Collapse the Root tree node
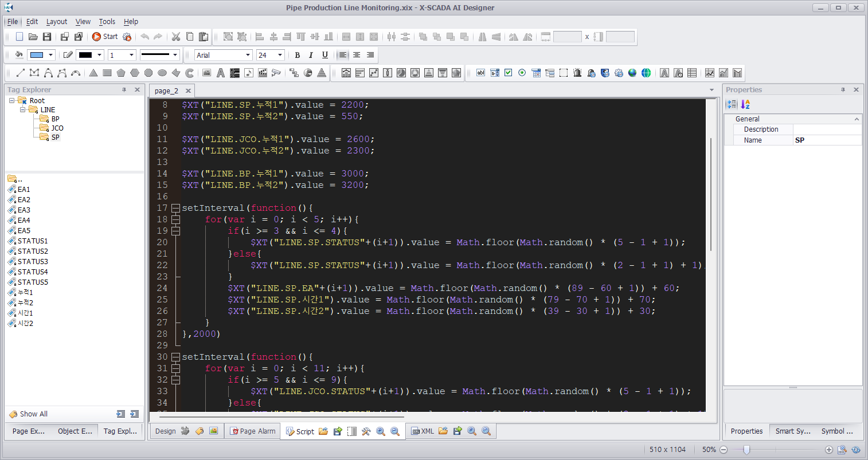Screen dimensions: 868x460 coord(11,101)
